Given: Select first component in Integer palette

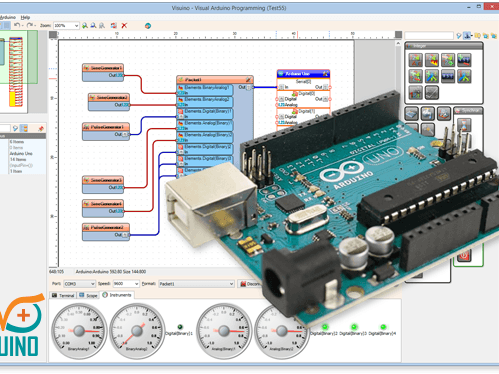Looking at the screenshot, I should coord(415,60).
